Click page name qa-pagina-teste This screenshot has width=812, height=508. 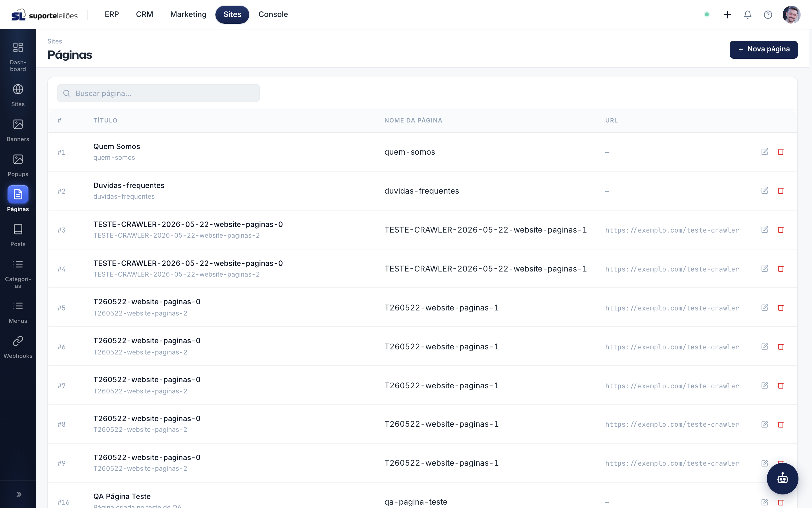pyautogui.click(x=416, y=502)
